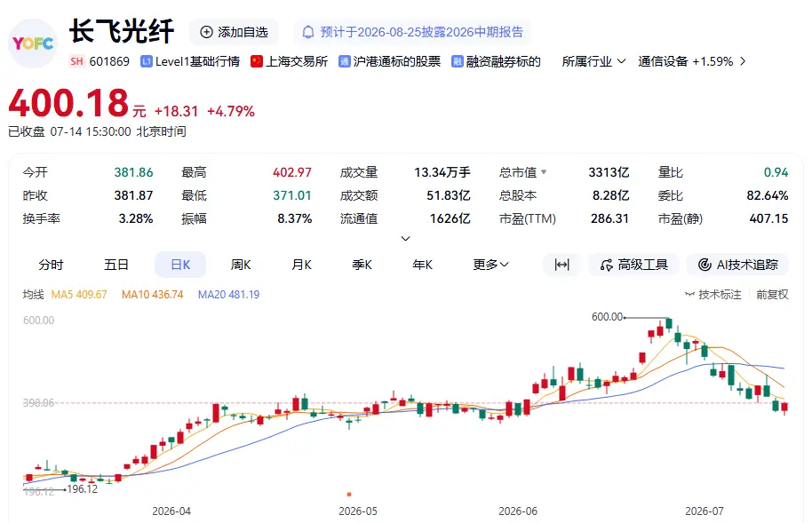Image resolution: width=812 pixels, height=523 pixels.
Task: Click the 最高 value 402.97
Action: click(x=292, y=172)
